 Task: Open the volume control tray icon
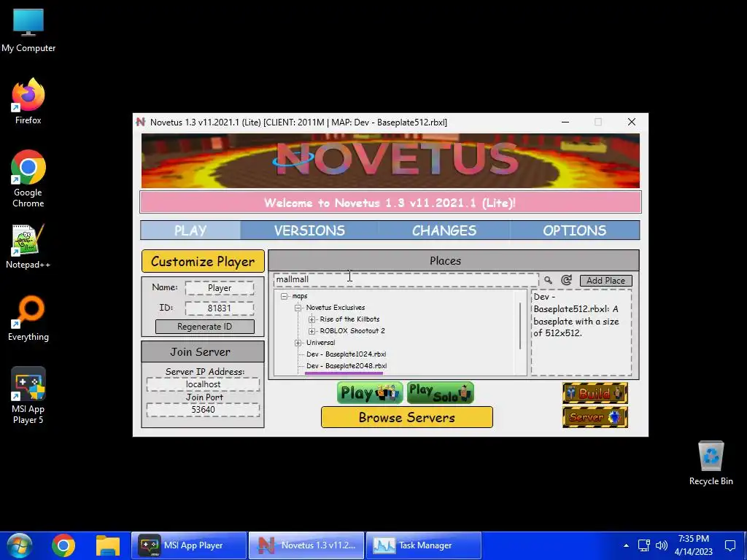pos(661,545)
